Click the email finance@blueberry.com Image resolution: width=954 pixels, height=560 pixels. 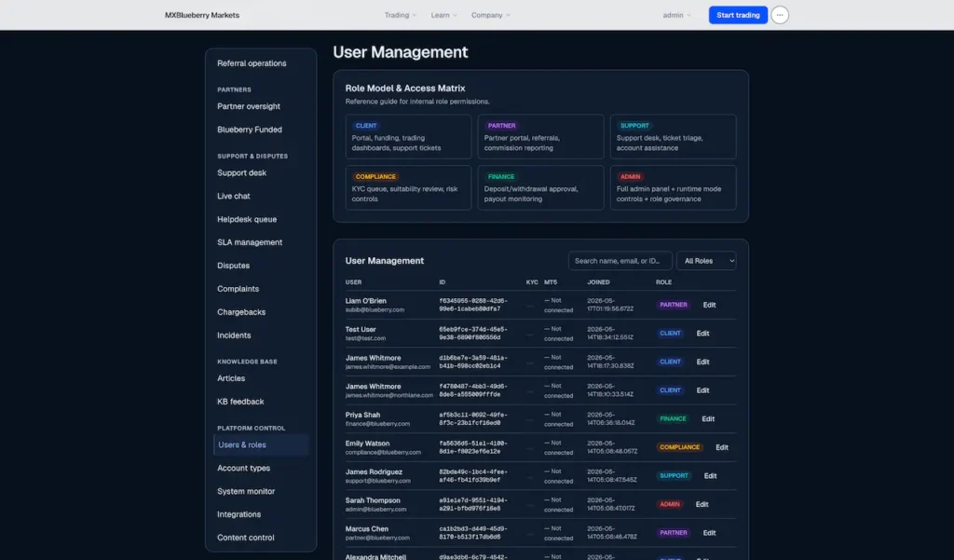(x=377, y=424)
